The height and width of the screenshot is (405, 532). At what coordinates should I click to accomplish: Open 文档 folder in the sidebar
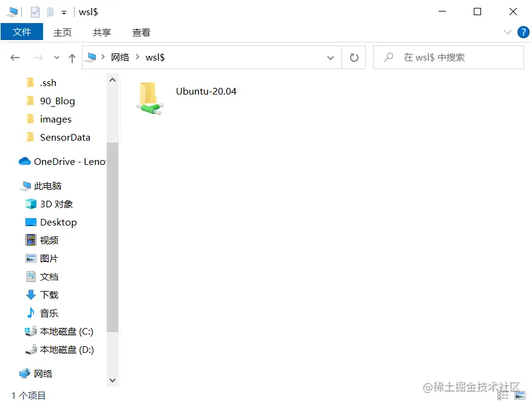(49, 277)
